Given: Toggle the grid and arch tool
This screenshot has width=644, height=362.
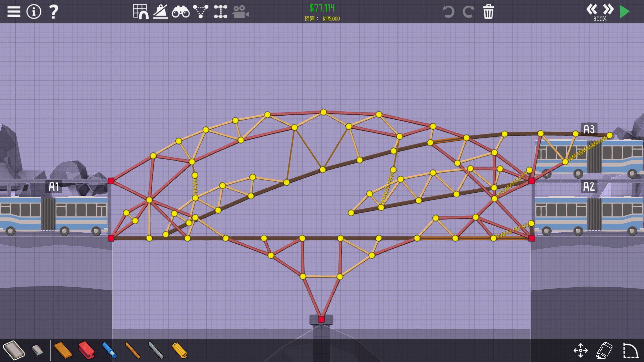Looking at the screenshot, I should [x=141, y=12].
